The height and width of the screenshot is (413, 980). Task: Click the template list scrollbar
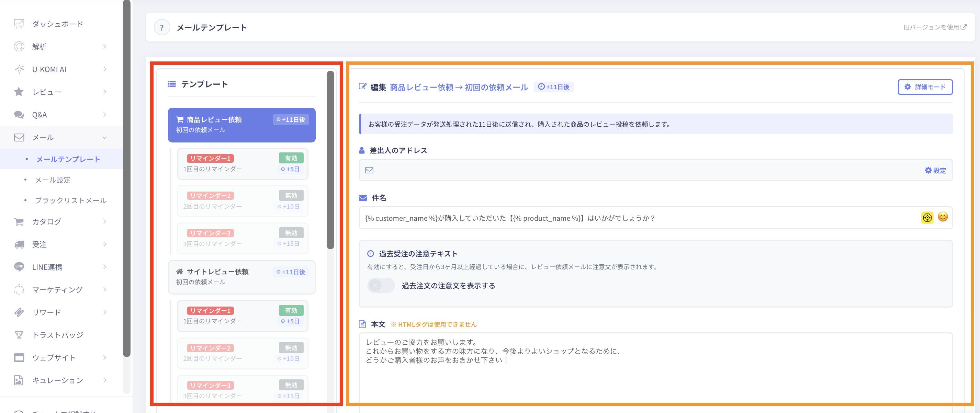pyautogui.click(x=330, y=160)
